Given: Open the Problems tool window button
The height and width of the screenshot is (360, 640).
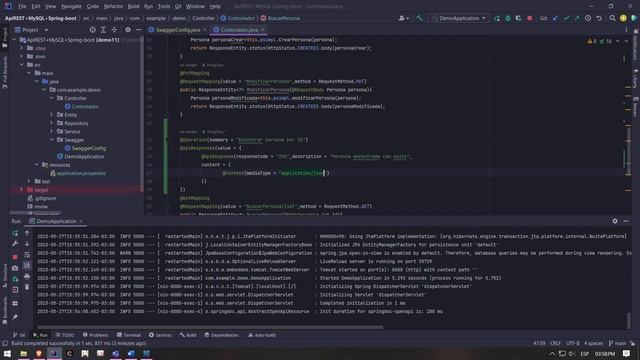Looking at the screenshot, I should pos(96,335).
